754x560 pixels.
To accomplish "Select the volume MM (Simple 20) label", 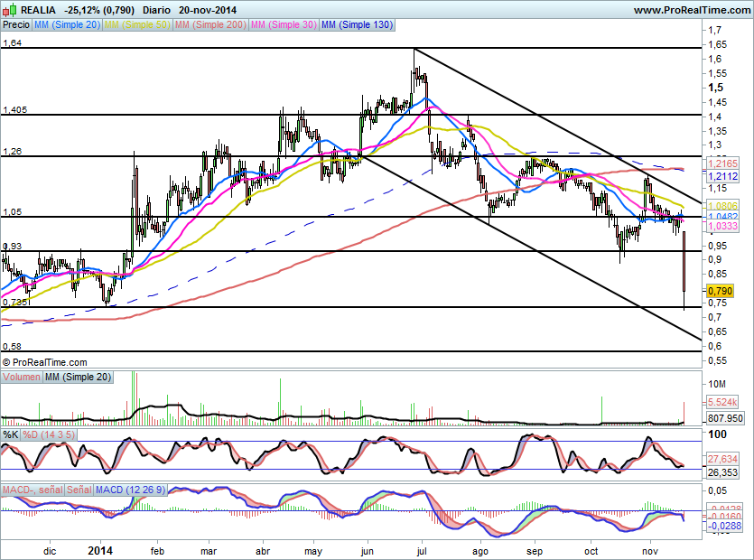I will click(79, 377).
